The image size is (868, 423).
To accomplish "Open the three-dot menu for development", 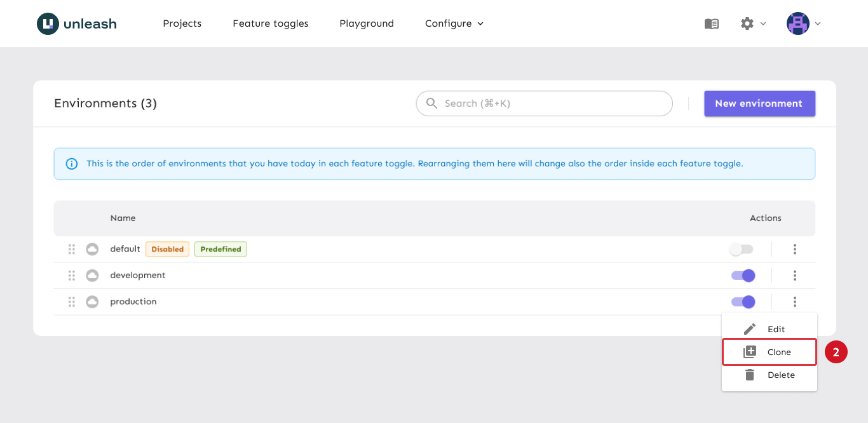I will [x=794, y=276].
